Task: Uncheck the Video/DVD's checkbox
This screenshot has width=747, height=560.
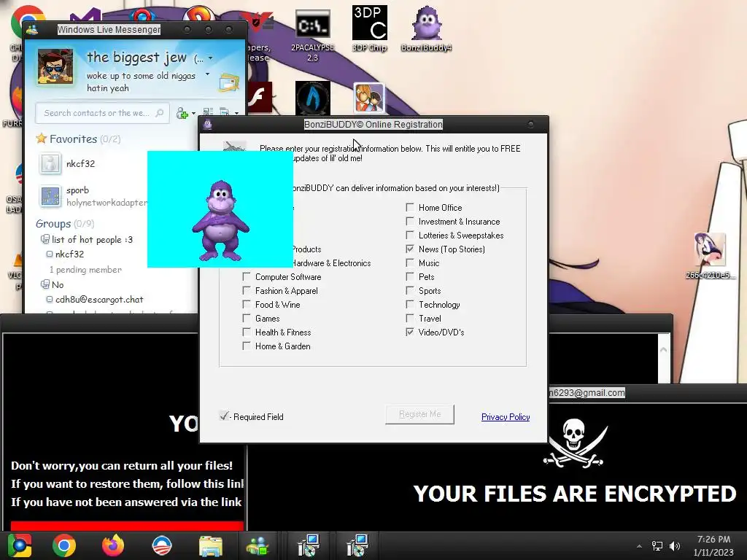Action: click(410, 332)
